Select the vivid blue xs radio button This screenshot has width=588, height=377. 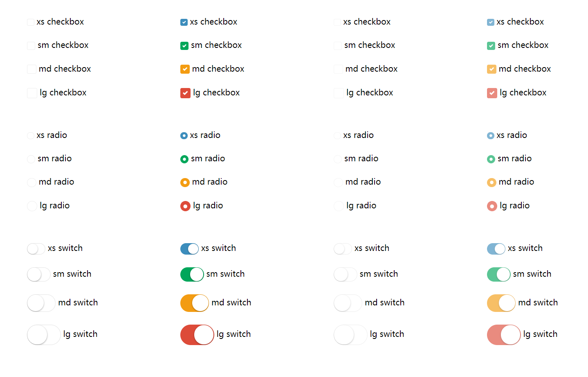tap(184, 135)
